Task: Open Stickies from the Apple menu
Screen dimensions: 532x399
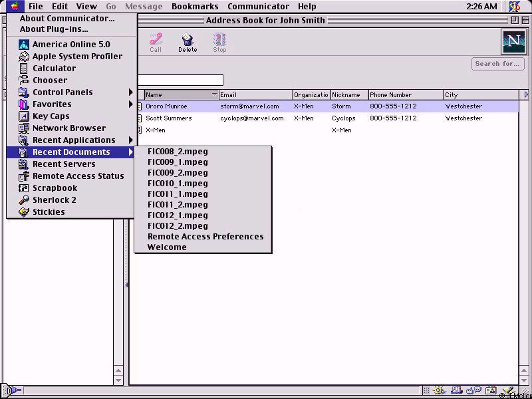Action: click(49, 212)
